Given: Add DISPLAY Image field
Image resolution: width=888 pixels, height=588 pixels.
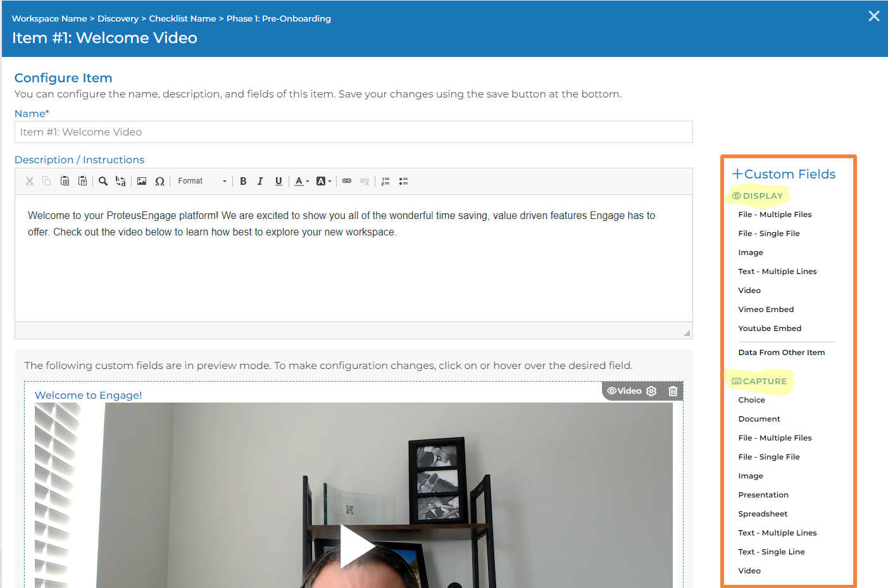Looking at the screenshot, I should click(x=751, y=253).
